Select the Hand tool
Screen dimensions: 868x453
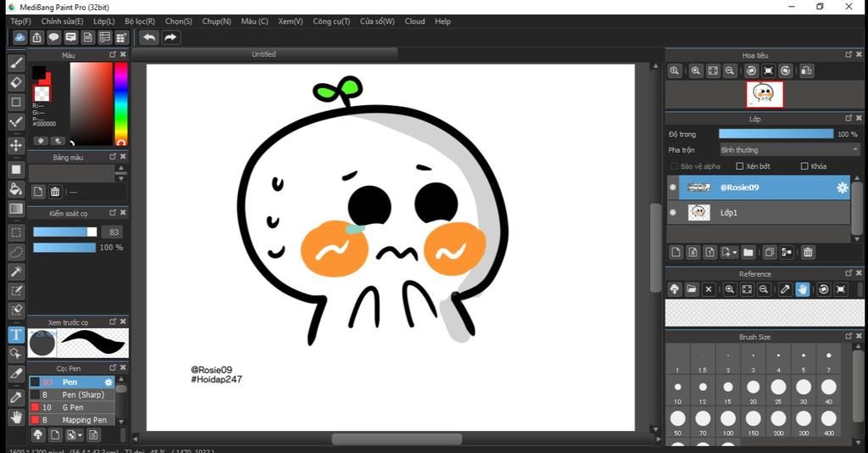(x=16, y=417)
